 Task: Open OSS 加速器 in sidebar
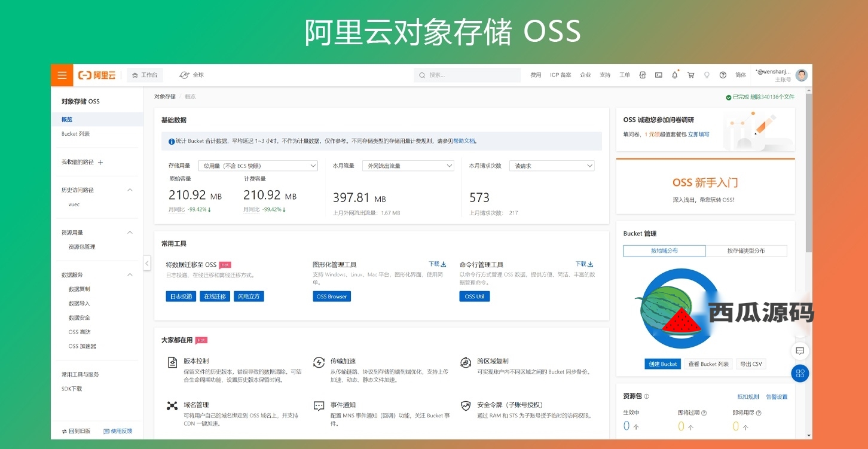pos(82,346)
